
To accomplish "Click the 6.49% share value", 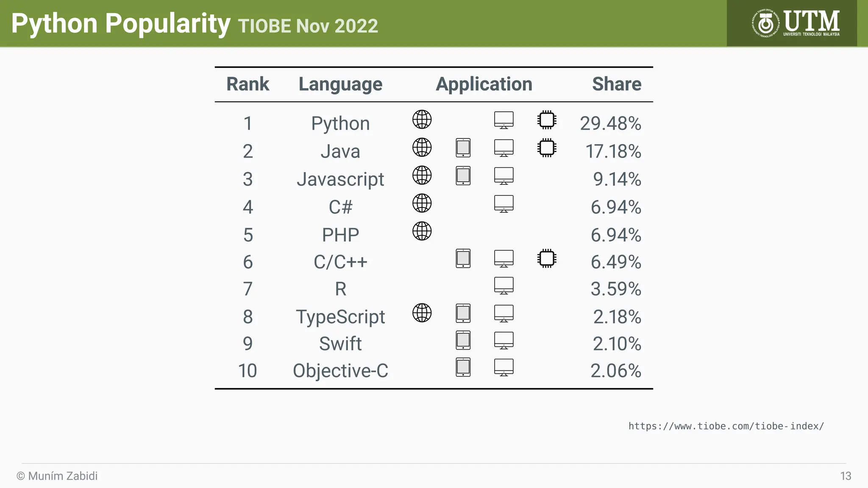I will pyautogui.click(x=616, y=262).
